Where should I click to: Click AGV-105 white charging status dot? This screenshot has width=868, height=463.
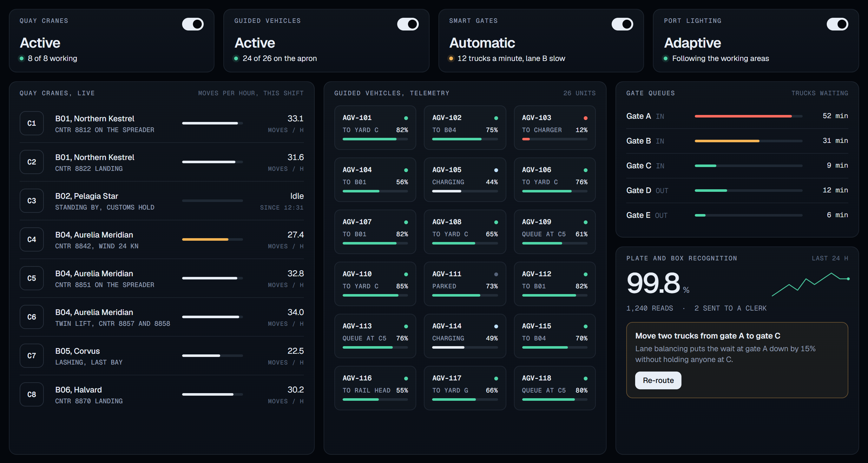click(x=496, y=170)
